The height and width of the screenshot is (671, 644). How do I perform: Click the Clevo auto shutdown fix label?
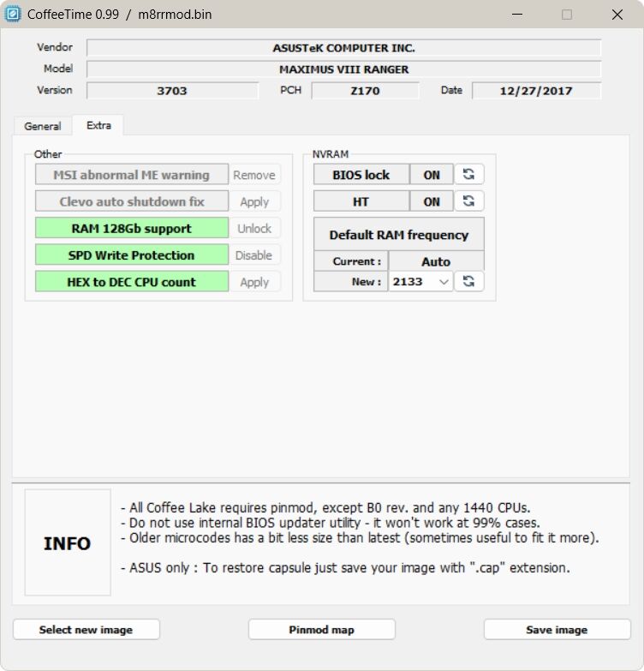coord(132,201)
